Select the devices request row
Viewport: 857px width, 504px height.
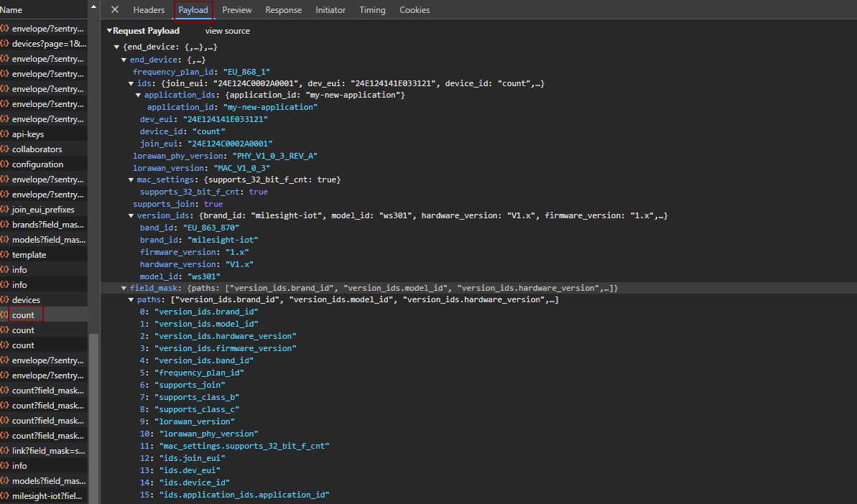point(44,300)
